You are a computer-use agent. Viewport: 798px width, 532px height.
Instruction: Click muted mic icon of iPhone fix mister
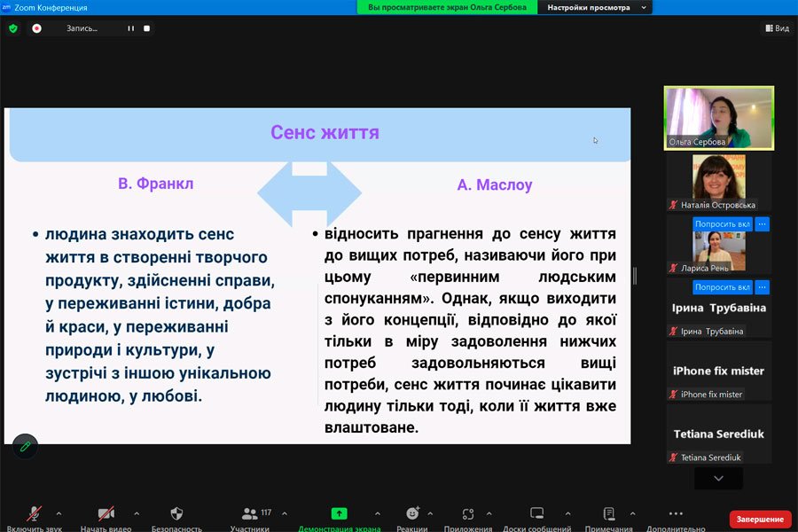[x=673, y=394]
